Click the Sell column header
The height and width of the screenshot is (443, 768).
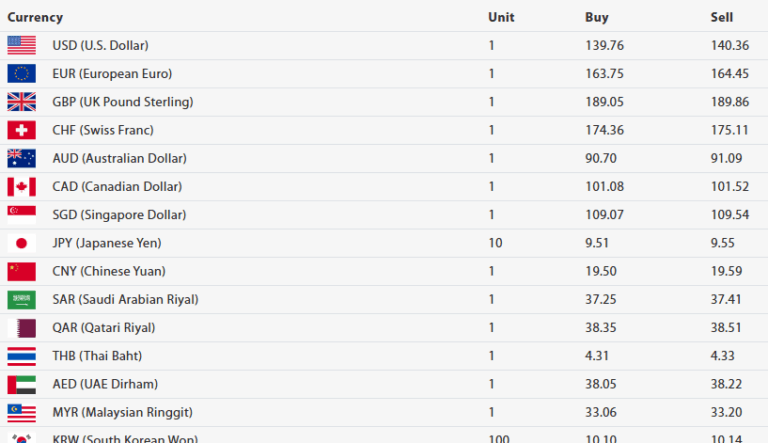pyautogui.click(x=721, y=17)
